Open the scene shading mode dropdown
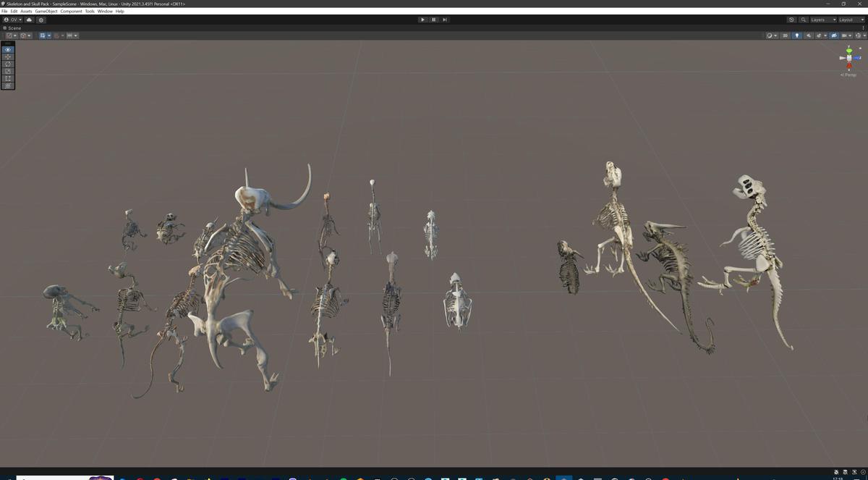 coord(770,35)
